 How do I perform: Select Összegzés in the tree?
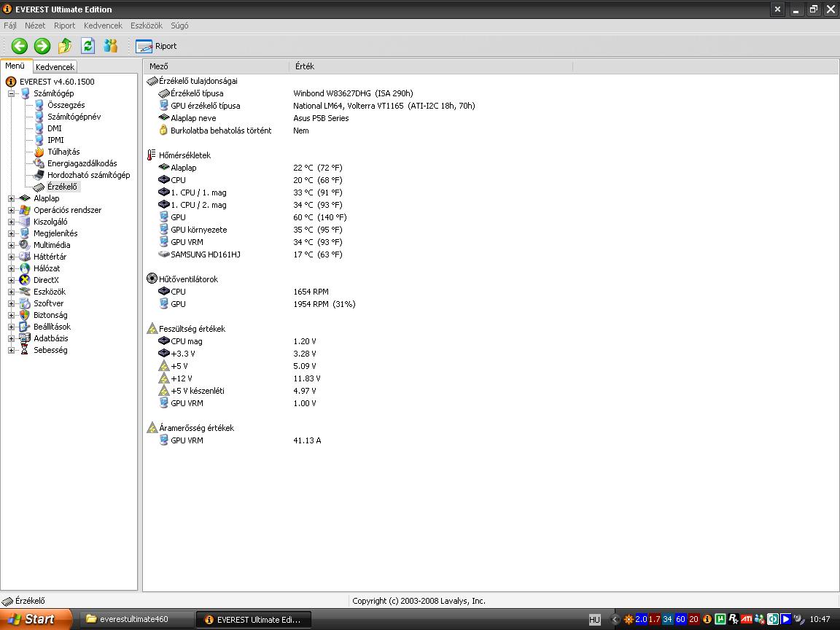click(66, 105)
